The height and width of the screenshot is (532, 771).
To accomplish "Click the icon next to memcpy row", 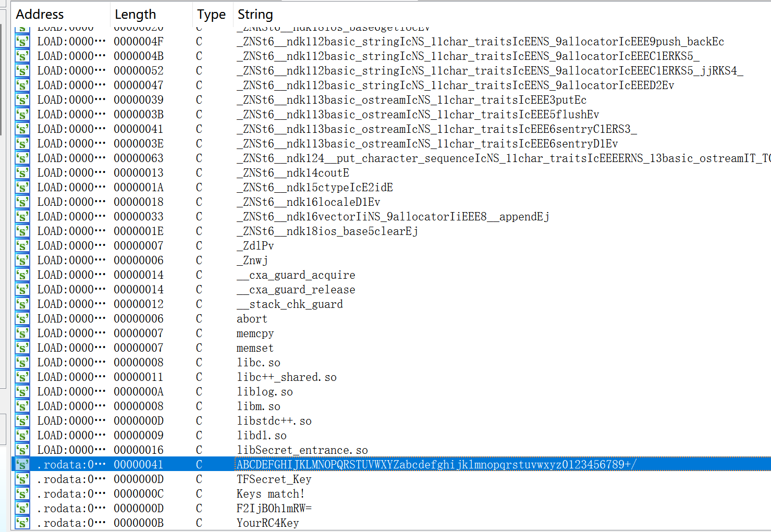I will [22, 333].
